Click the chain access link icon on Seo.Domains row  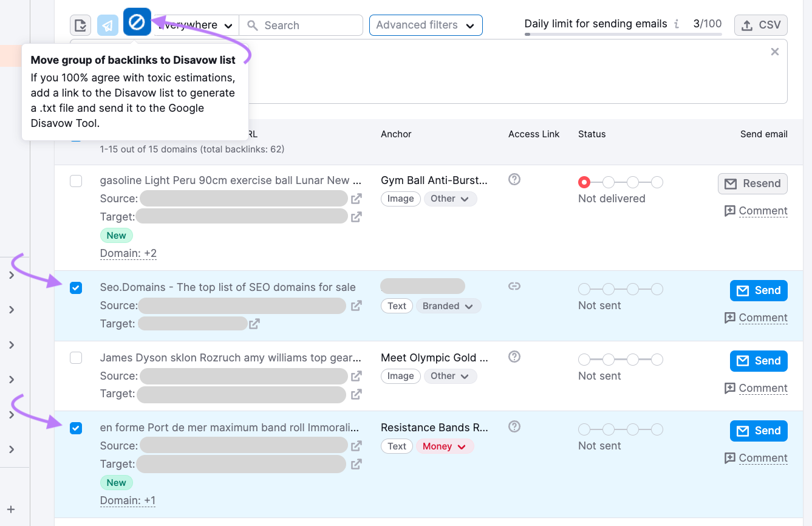click(514, 285)
